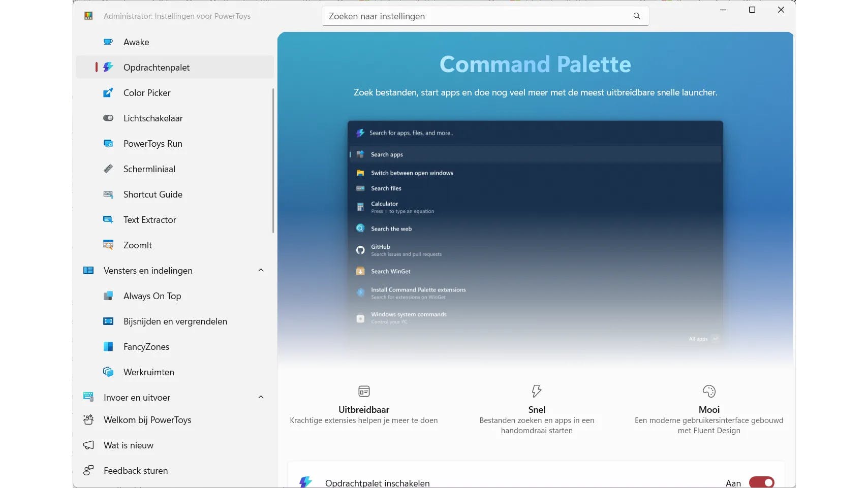
Task: Click the Mooi feature title
Action: (x=709, y=410)
